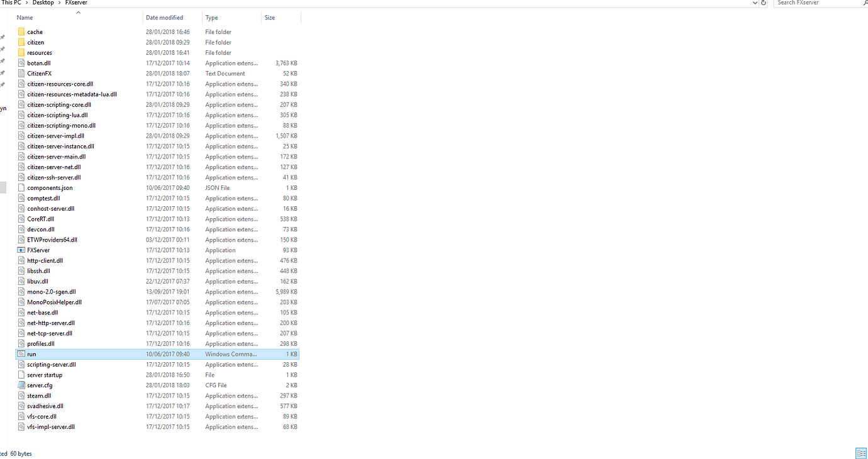Screen dimensions: 868x459
Task: Click inside the Search FXserver box
Action: coord(811,3)
